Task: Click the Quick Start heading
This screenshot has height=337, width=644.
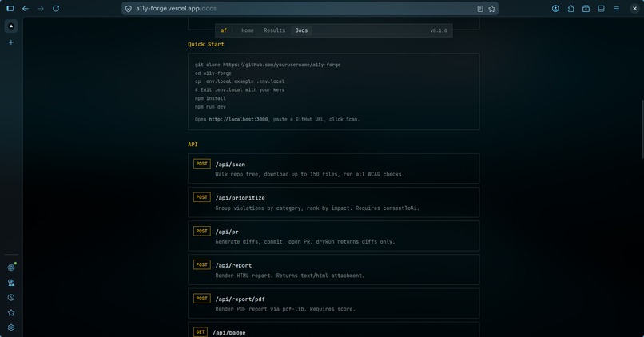Action: click(206, 44)
